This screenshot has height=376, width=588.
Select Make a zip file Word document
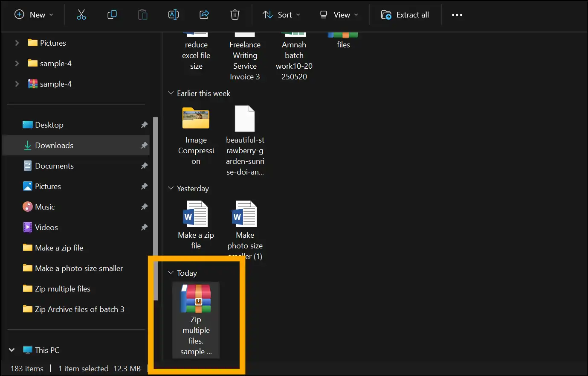pos(196,225)
